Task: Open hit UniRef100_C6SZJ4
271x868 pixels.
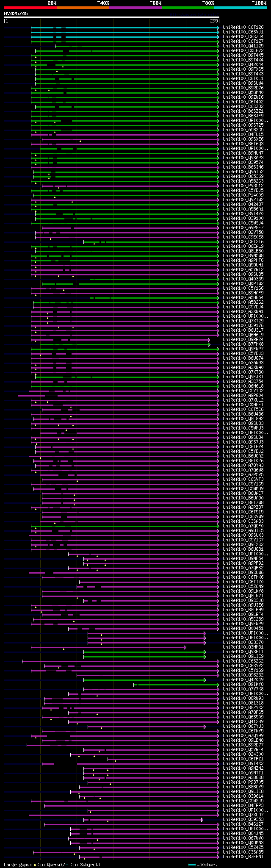Action: click(243, 37)
